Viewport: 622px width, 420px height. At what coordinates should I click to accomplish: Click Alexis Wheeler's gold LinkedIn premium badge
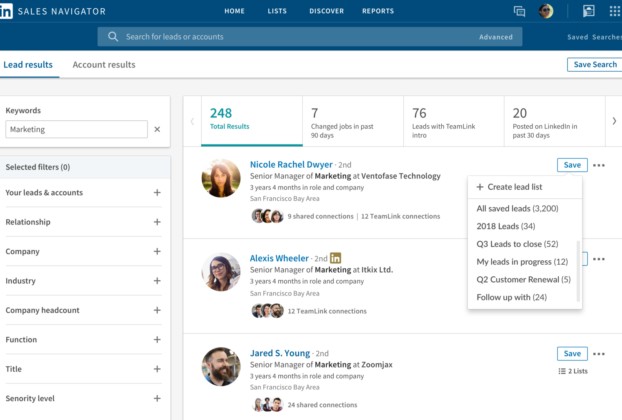(336, 258)
